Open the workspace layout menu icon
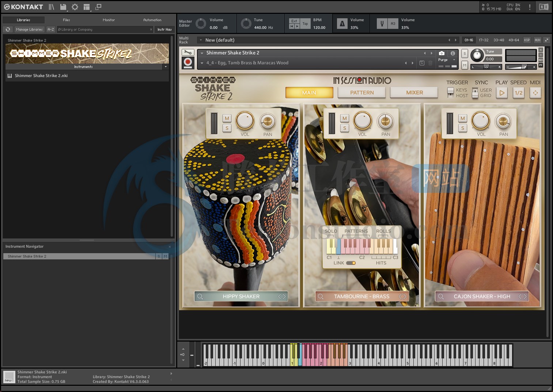This screenshot has height=392, width=553. 87,7
